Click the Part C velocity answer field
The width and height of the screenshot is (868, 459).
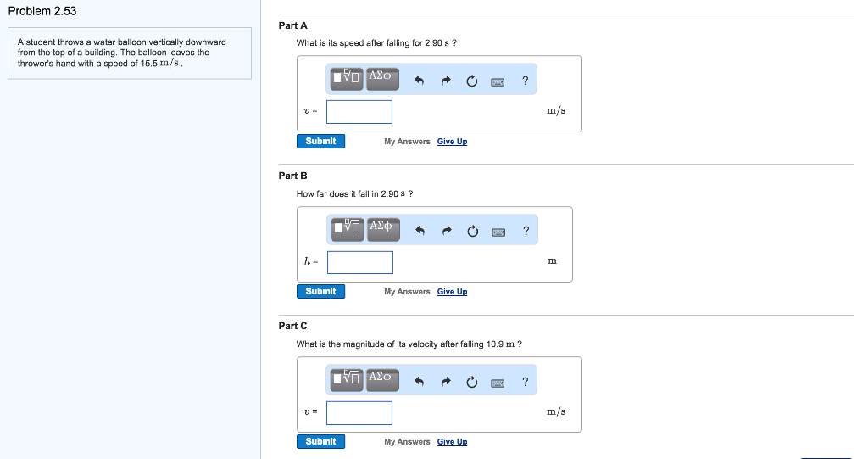(359, 412)
